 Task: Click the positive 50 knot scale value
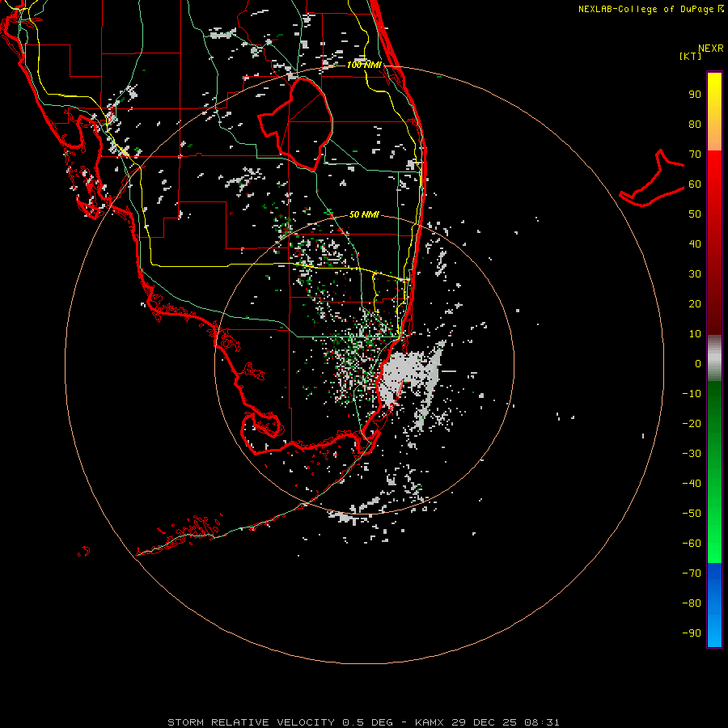pos(695,214)
